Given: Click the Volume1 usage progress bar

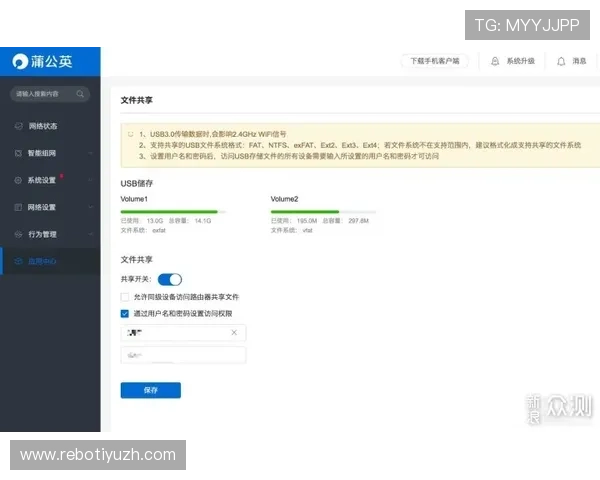Looking at the screenshot, I should click(173, 212).
